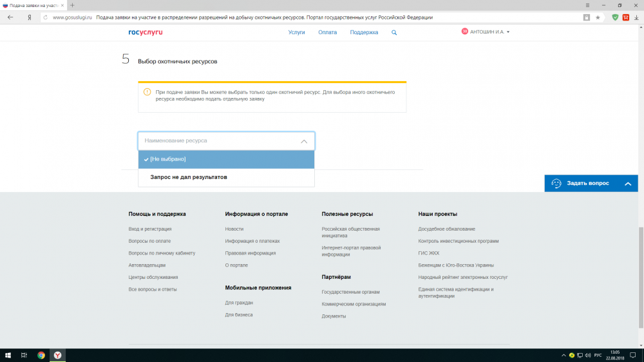Open the browser downloads icon
Viewport: 644px width, 362px height.
636,17
